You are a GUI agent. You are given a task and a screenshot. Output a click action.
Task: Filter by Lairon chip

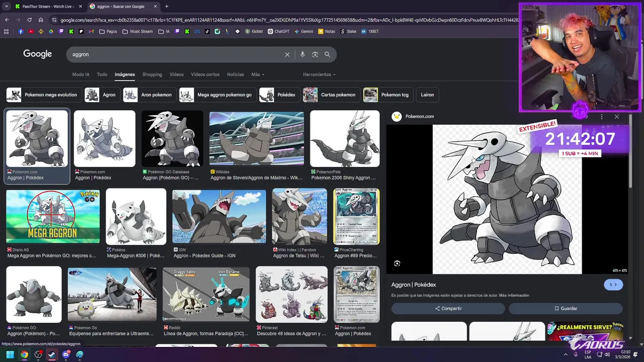[427, 95]
